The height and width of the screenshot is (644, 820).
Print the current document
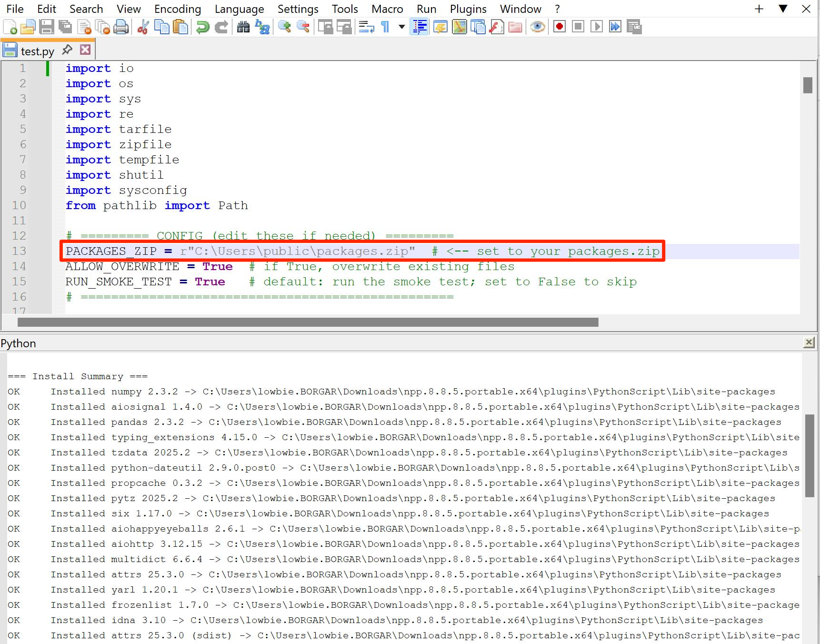(121, 27)
